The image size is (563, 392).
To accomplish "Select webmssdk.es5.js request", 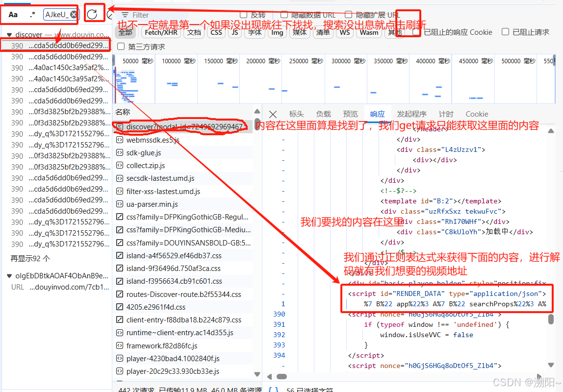I will (x=183, y=140).
